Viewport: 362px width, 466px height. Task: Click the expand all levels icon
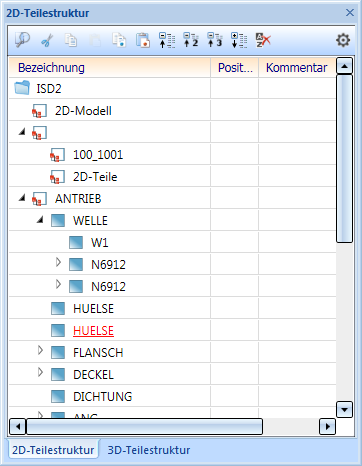point(239,40)
